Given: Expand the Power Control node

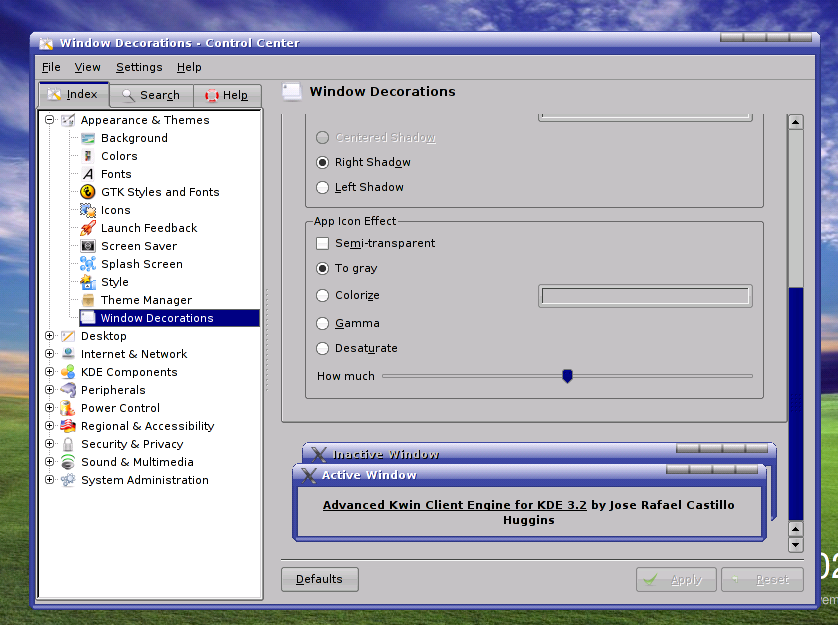Looking at the screenshot, I should 49,407.
